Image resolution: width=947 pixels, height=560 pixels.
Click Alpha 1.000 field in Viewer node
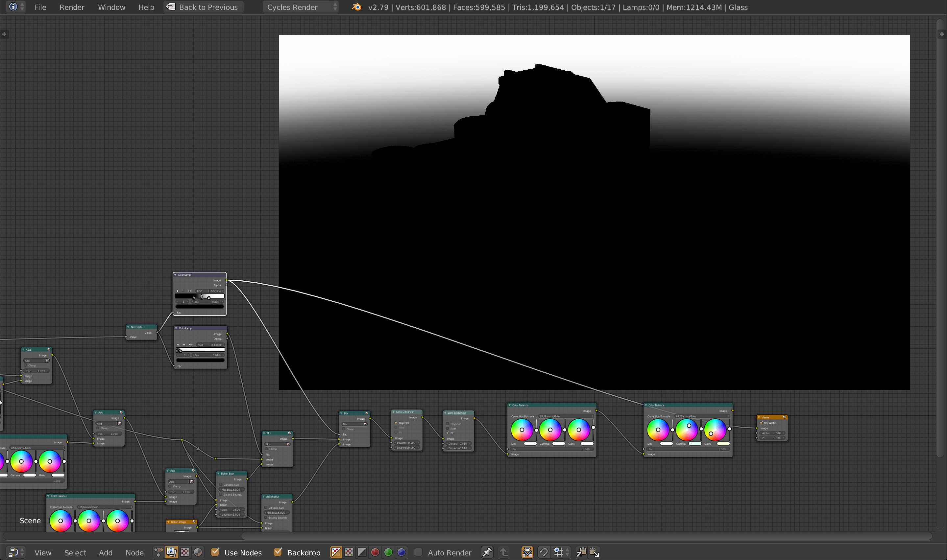[x=772, y=433]
